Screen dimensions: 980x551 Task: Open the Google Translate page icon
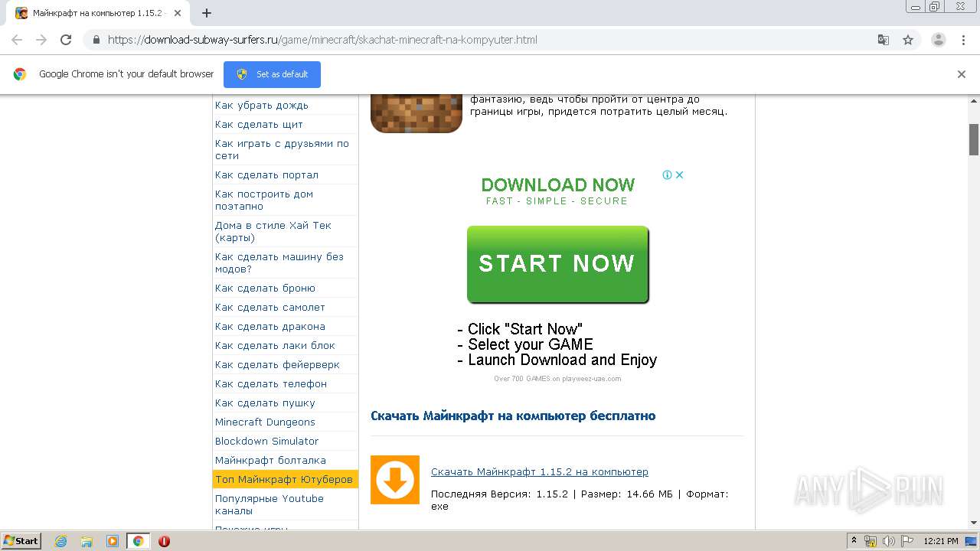[x=883, y=40]
